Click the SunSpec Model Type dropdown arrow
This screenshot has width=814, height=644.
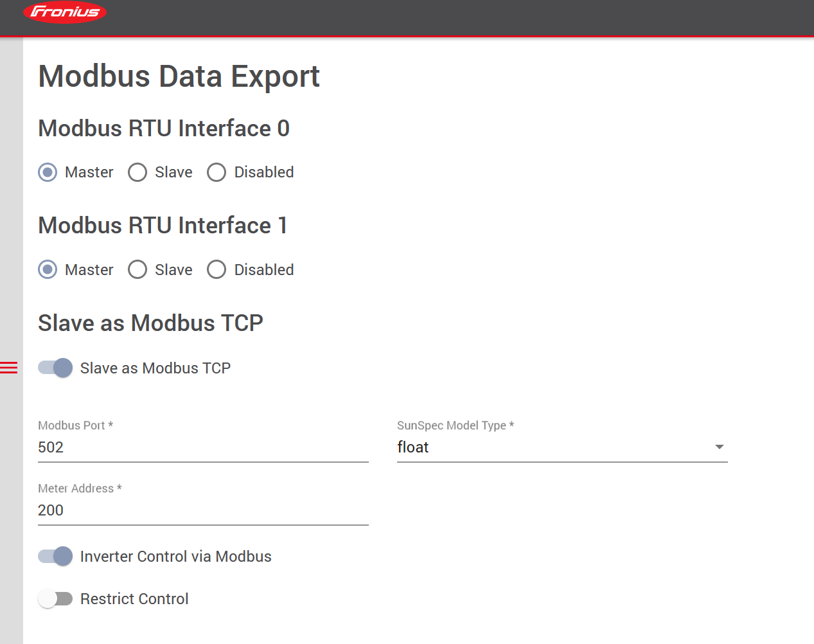click(x=720, y=447)
